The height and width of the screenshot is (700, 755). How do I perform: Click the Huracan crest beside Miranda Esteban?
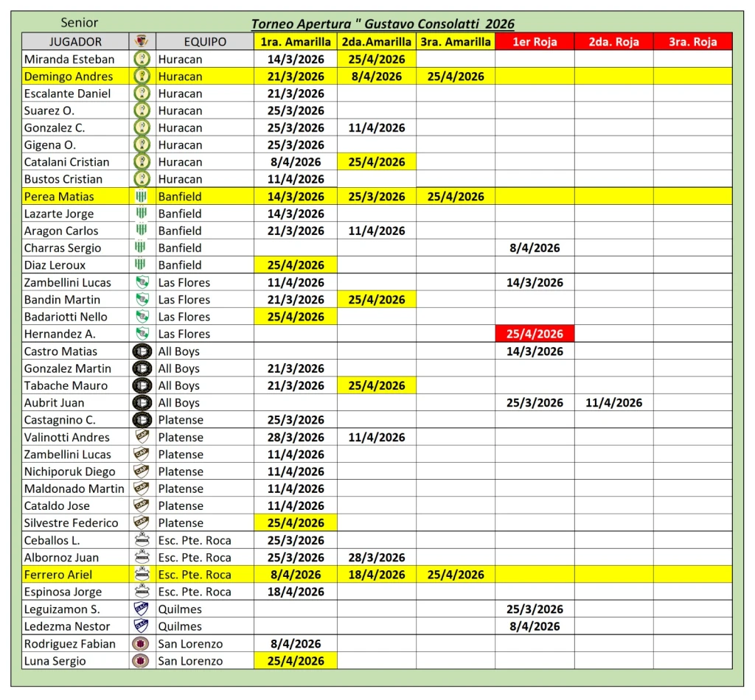[142, 59]
